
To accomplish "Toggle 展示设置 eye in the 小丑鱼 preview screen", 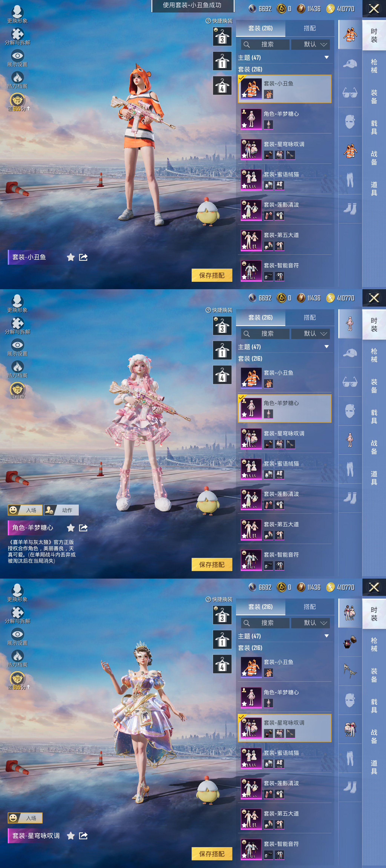I will pyautogui.click(x=18, y=58).
